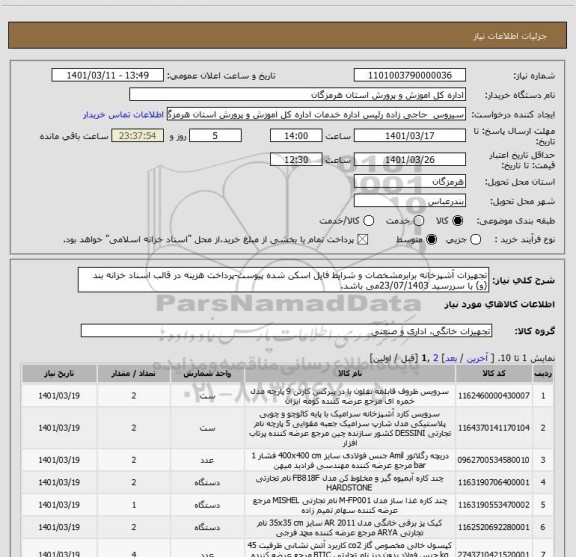Click the ARYA AR 2011 cake maker item name
Viewport: 576px width, 557px height.
click(x=350, y=528)
